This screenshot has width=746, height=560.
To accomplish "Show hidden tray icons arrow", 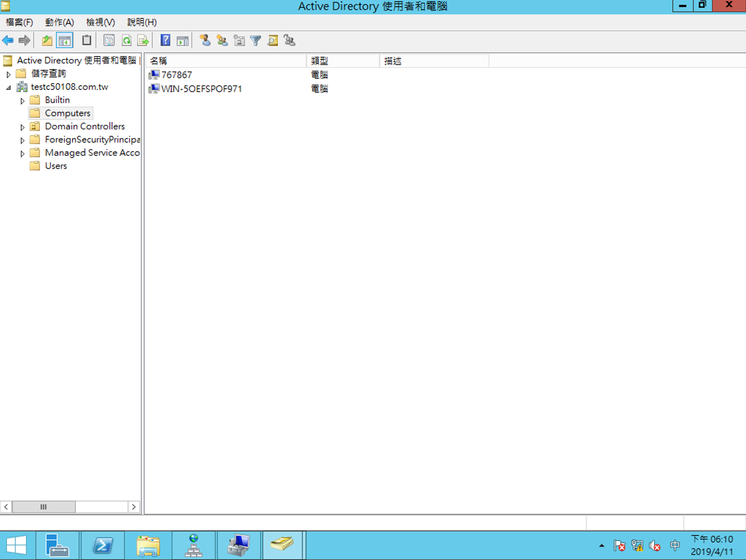I will [x=602, y=546].
